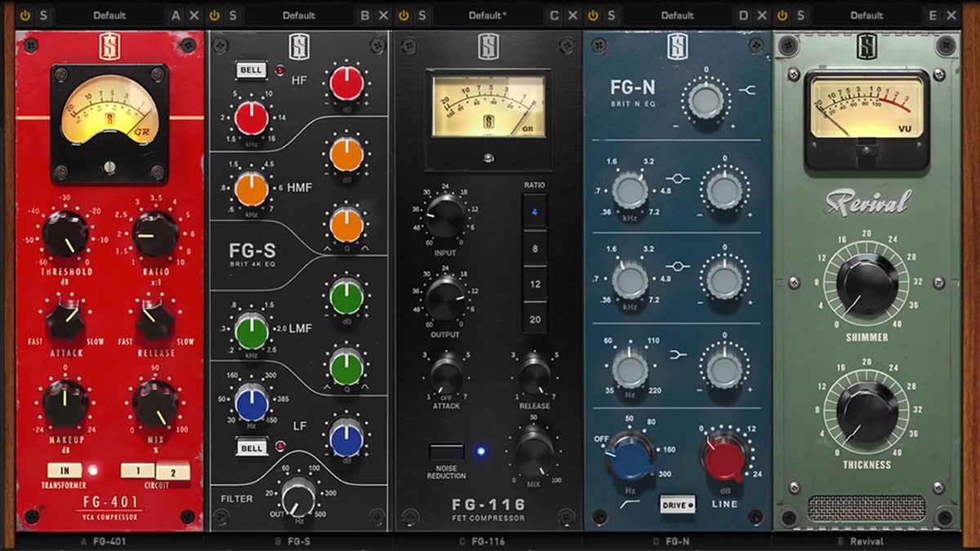Open the Default preset menu for slot D

tap(677, 16)
